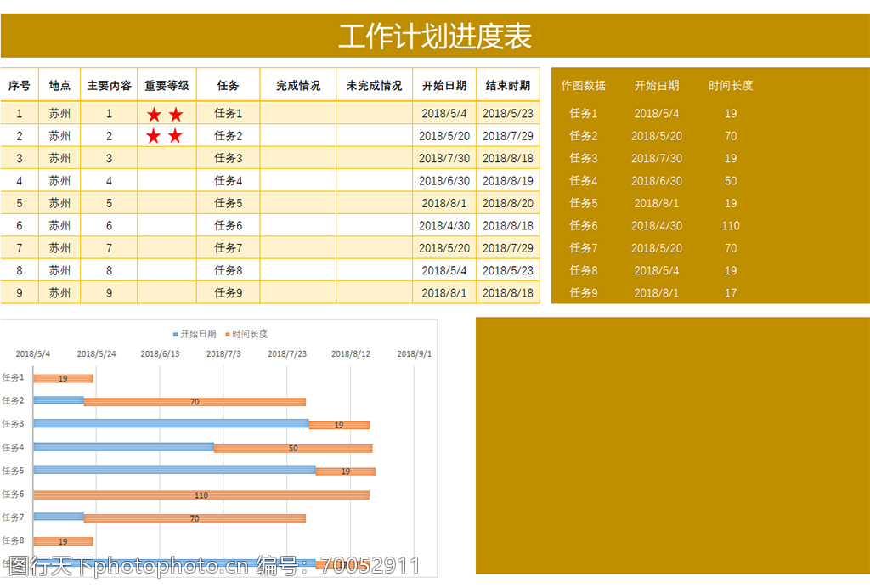Image resolution: width=870 pixels, height=588 pixels.
Task: Select the blue bar for 任务2 in chart
Action: tap(59, 400)
